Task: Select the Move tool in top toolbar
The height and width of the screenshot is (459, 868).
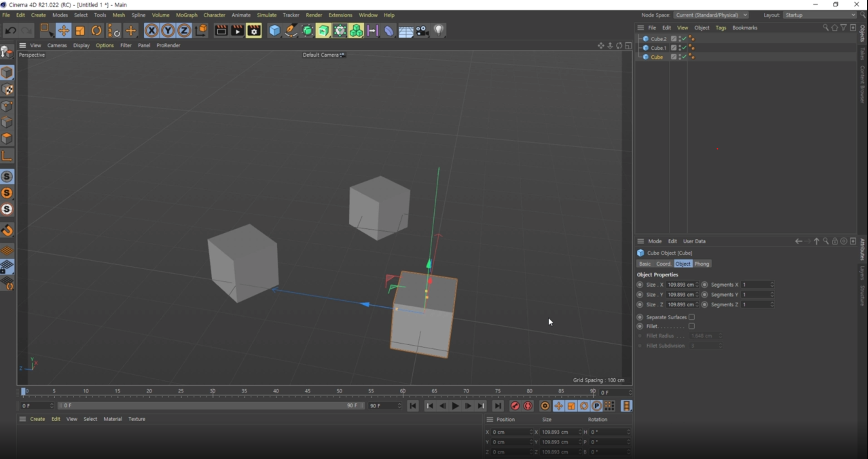Action: 64,31
